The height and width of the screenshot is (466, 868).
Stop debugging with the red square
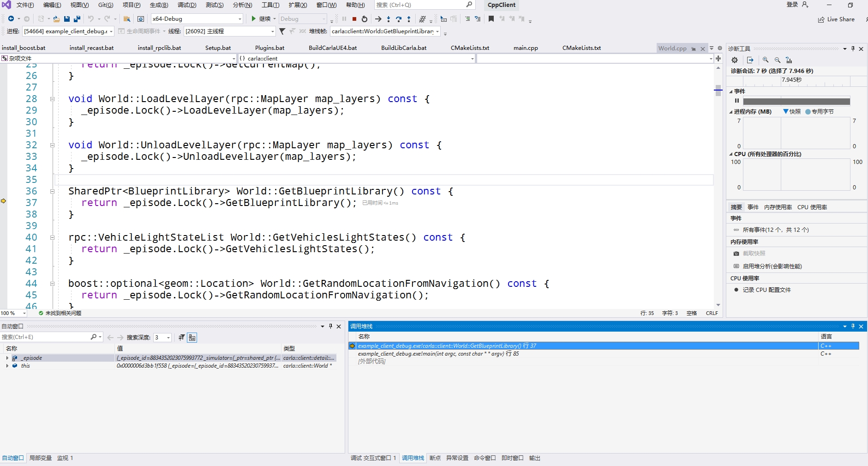click(354, 19)
